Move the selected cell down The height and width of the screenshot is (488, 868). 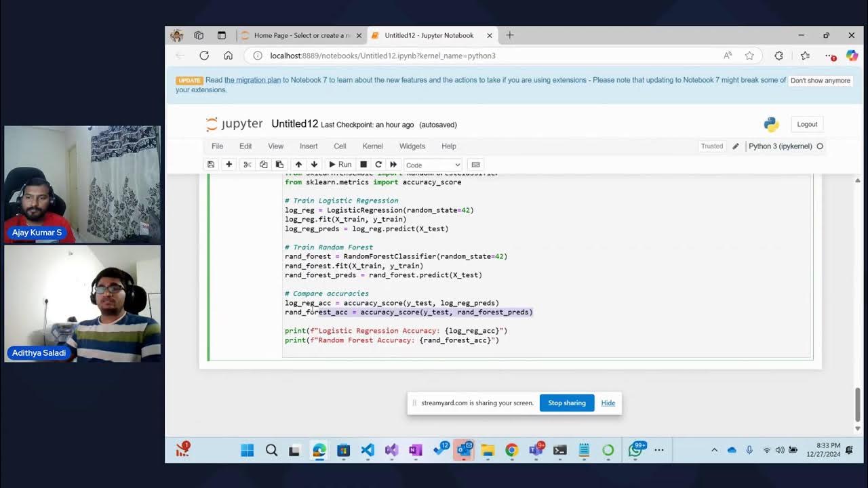click(314, 165)
